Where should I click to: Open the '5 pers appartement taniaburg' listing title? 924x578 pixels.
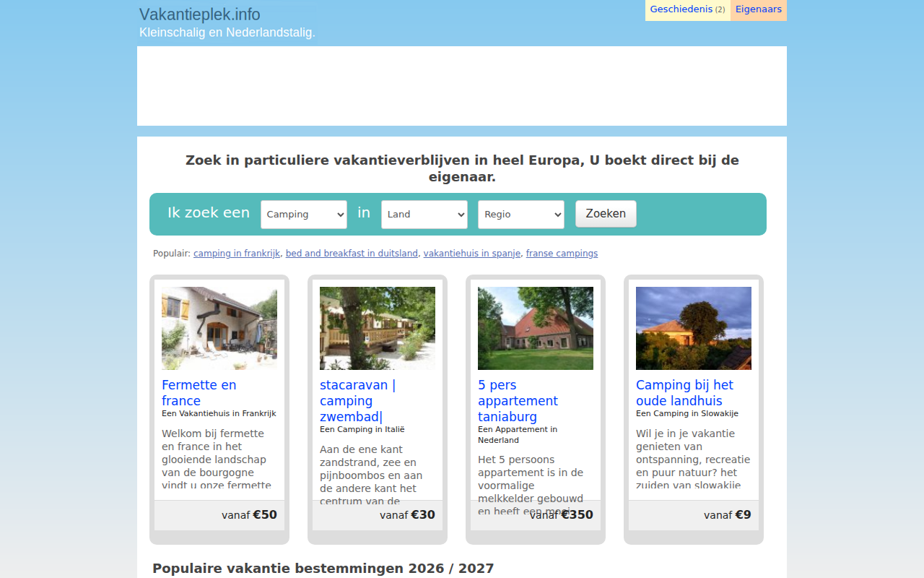click(518, 401)
